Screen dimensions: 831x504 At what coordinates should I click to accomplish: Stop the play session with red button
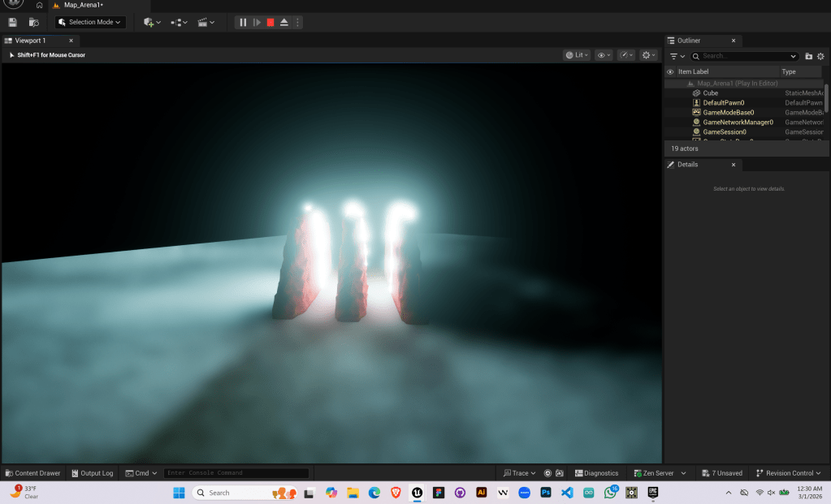[271, 22]
